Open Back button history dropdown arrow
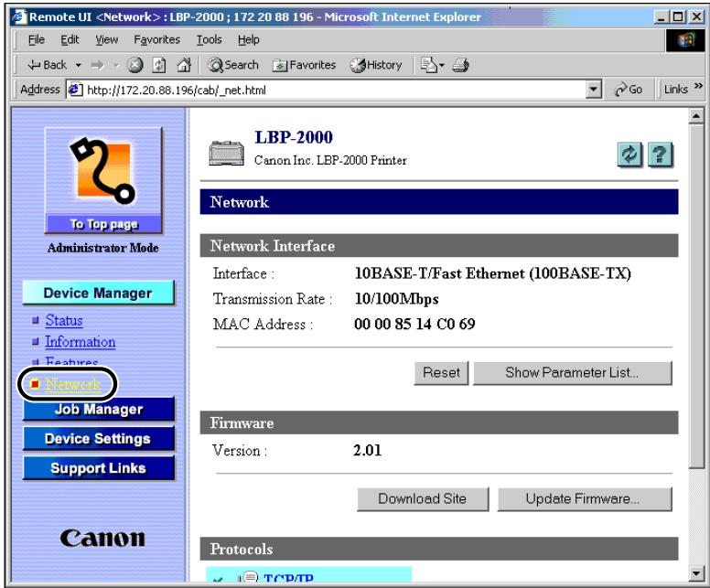Screen dimensions: 710x588 pos(78,66)
